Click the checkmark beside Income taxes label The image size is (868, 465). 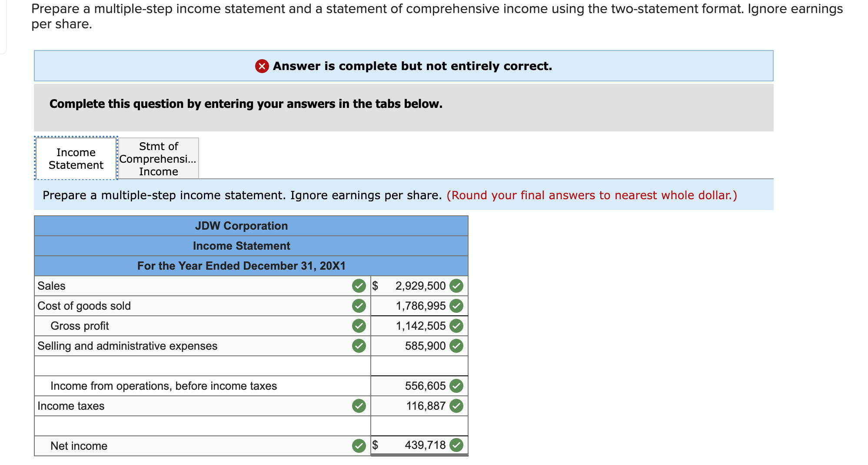(359, 405)
